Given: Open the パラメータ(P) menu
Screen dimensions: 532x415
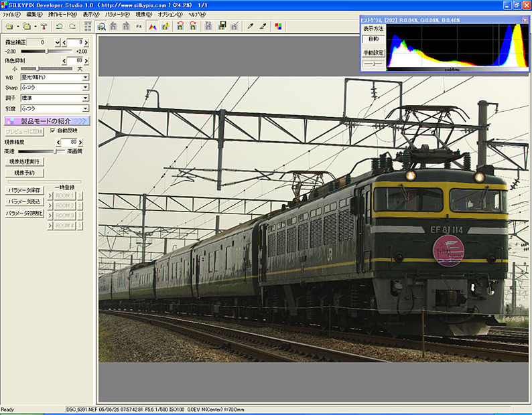Looking at the screenshot, I should tap(117, 15).
